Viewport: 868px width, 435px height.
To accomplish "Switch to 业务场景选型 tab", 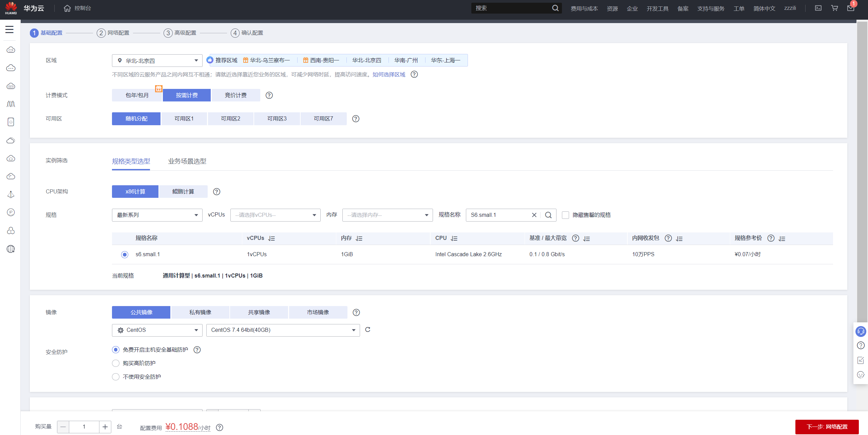I will pos(187,161).
